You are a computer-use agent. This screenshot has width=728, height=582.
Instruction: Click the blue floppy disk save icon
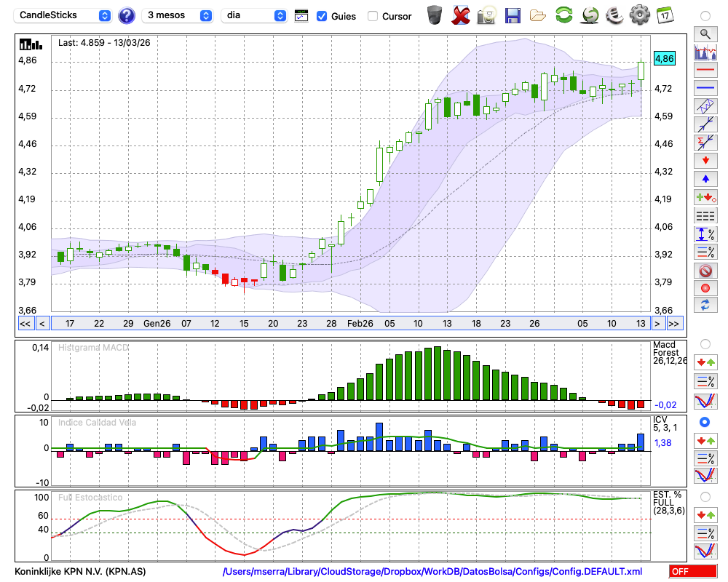(513, 15)
